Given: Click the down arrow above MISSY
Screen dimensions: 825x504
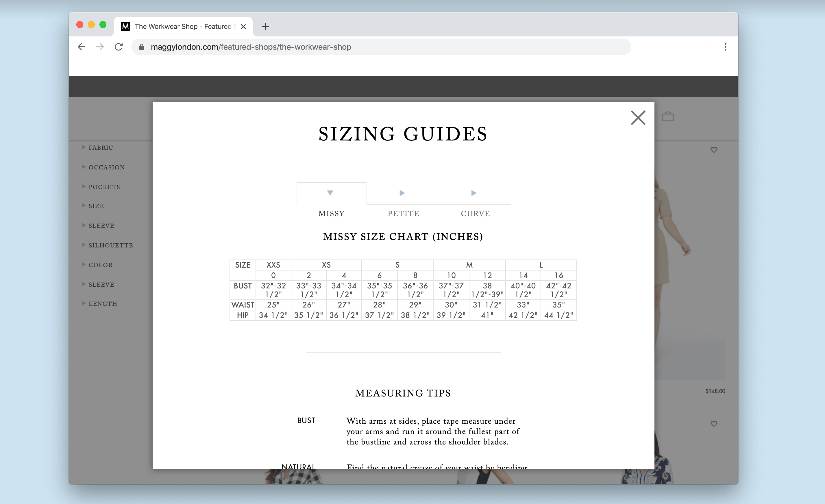Looking at the screenshot, I should [330, 193].
